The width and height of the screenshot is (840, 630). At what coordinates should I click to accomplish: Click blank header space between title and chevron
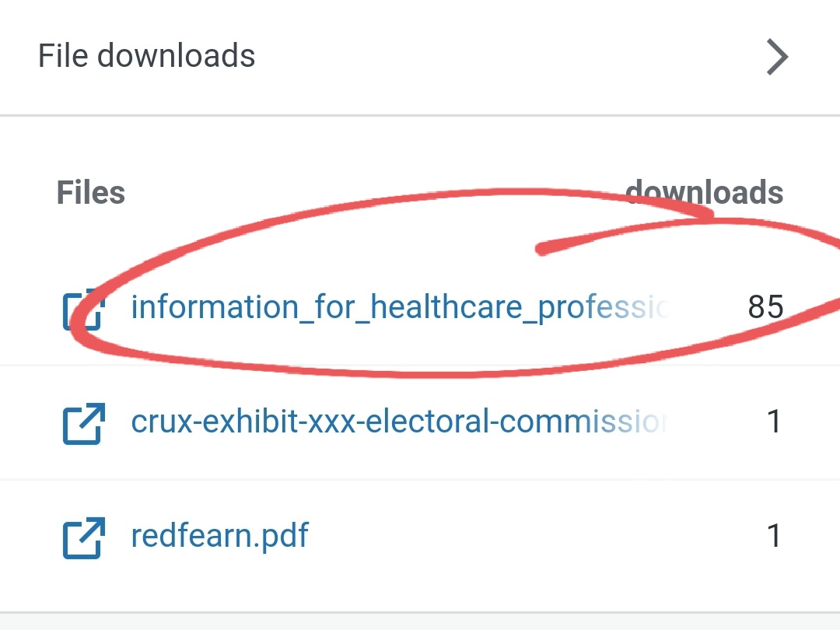(x=506, y=56)
